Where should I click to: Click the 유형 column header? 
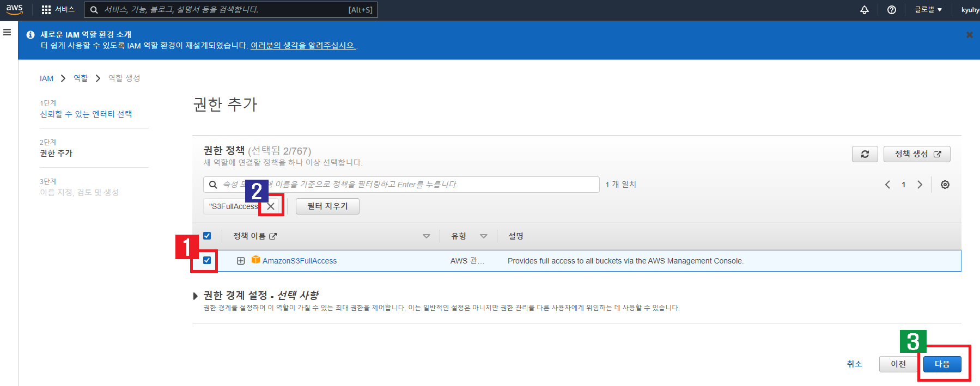[459, 236]
